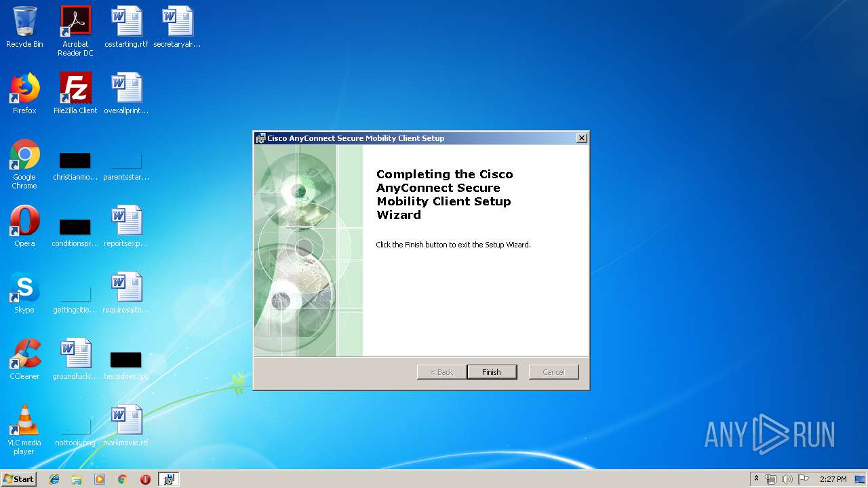
Task: Click the 'Click the Finish button to exit' text
Action: click(x=453, y=245)
